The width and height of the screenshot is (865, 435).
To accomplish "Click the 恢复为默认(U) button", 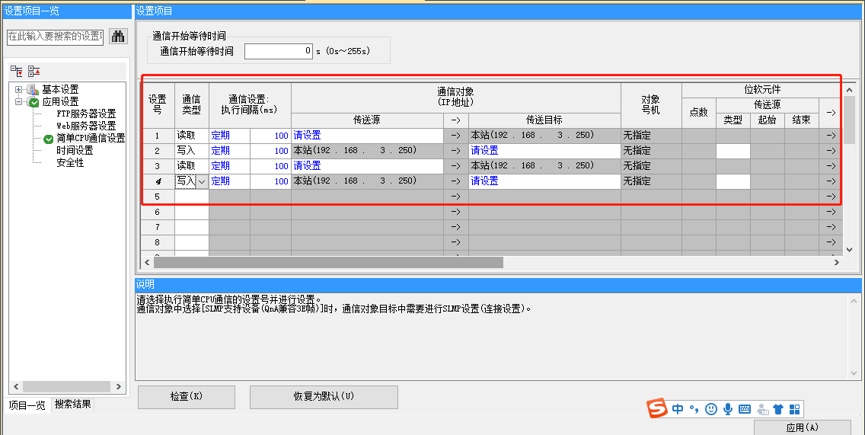I will coord(323,397).
